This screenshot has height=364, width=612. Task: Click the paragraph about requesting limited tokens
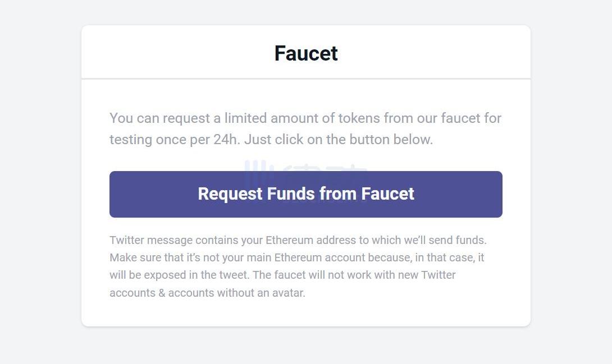[x=305, y=128]
